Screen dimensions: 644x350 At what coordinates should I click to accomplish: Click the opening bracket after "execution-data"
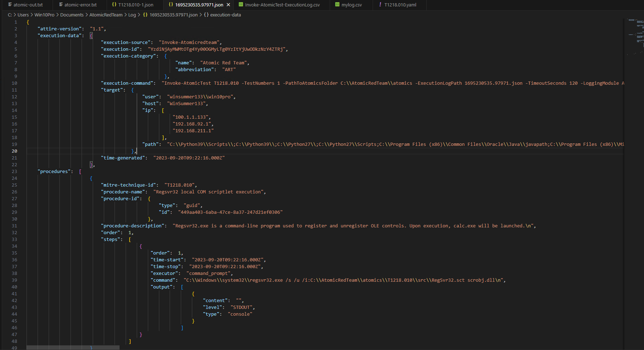coord(91,35)
